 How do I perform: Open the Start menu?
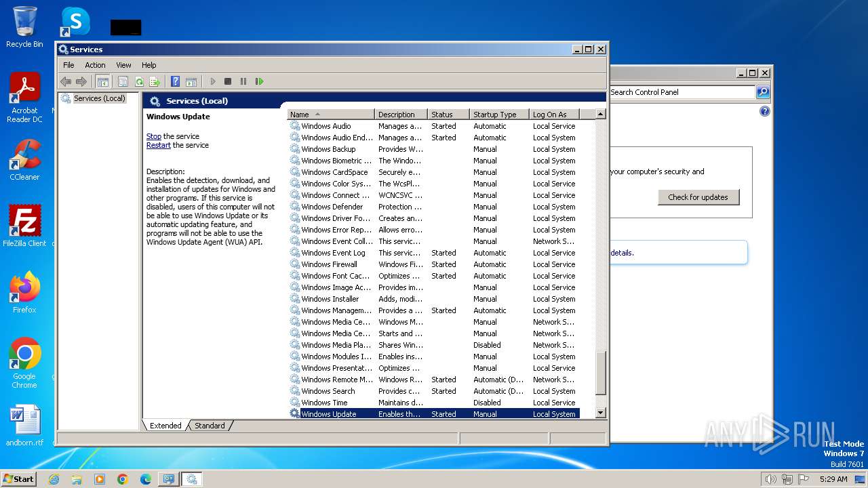(x=18, y=479)
